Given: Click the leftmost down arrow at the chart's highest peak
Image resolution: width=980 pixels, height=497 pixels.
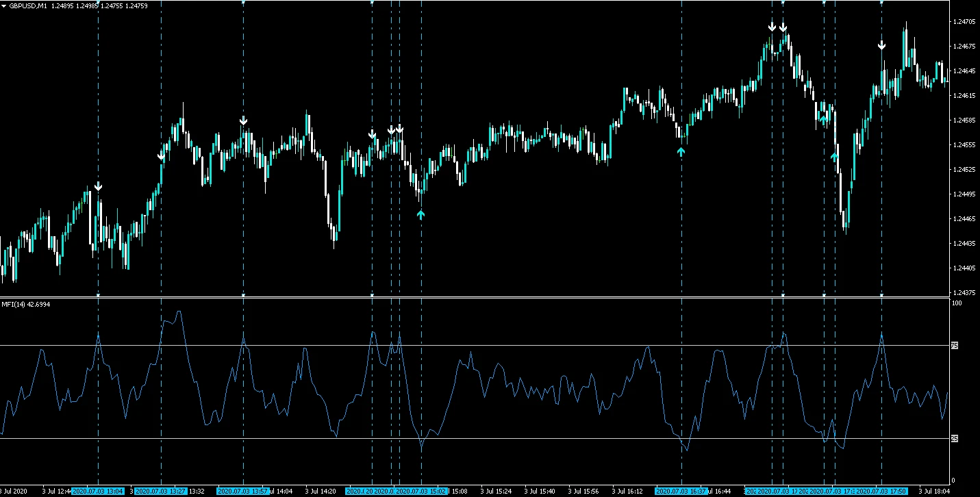Looking at the screenshot, I should click(x=772, y=27).
